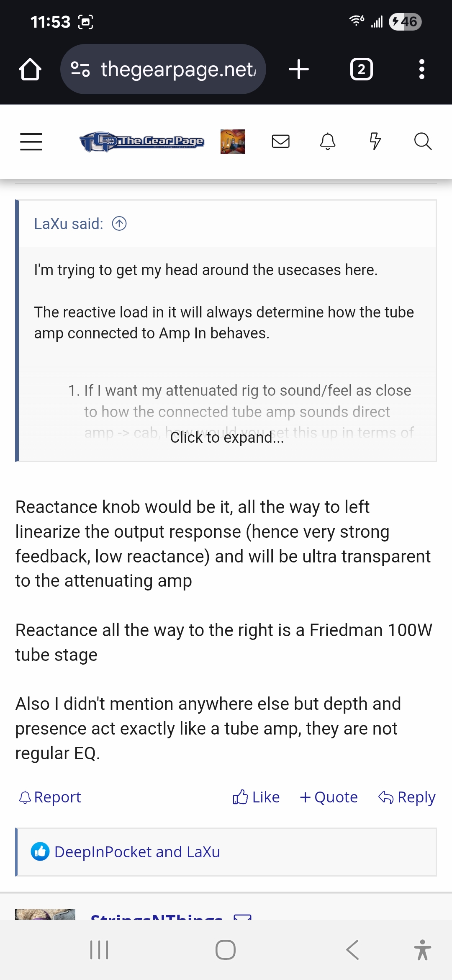The height and width of the screenshot is (980, 452).
Task: View DeepInPocket and LaXu reactions list
Action: (137, 852)
